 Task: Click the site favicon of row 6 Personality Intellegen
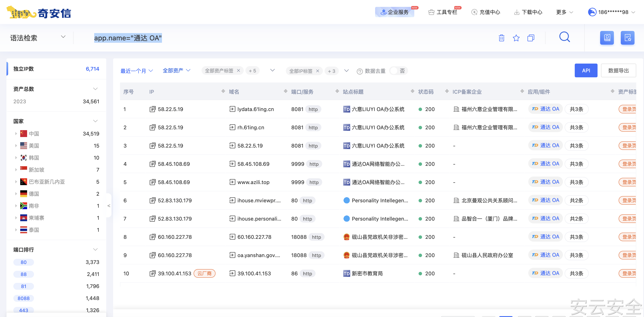(347, 200)
